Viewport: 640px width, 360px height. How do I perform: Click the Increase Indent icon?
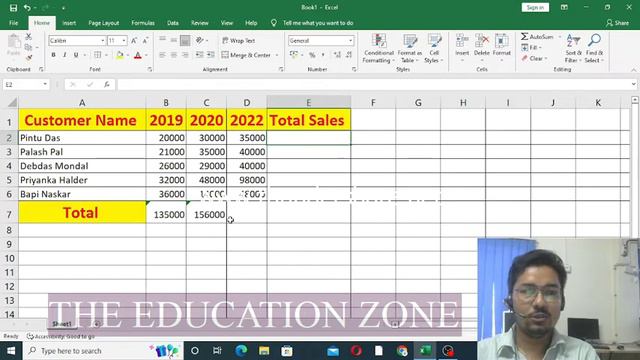(x=211, y=55)
